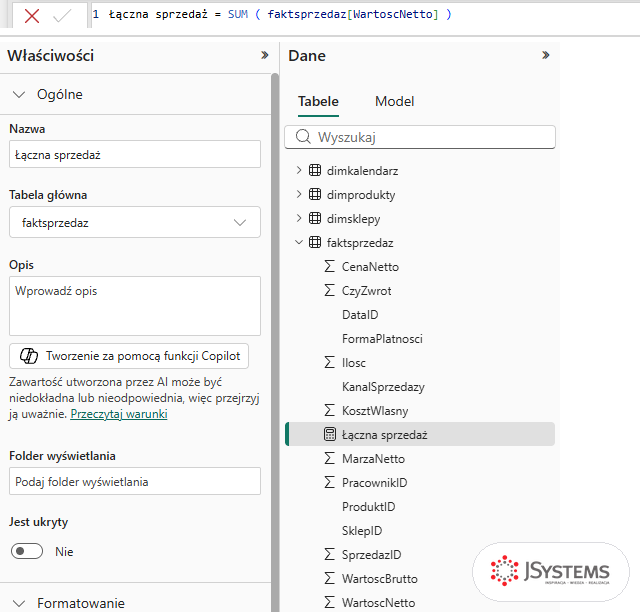Select the KosztWlasny column name

pyautogui.click(x=375, y=411)
